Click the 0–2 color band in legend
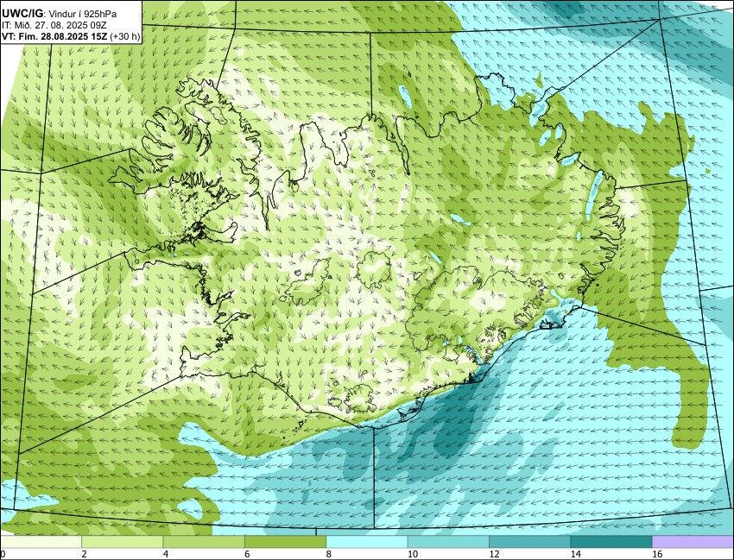Image resolution: width=734 pixels, height=560 pixels. (x=41, y=542)
